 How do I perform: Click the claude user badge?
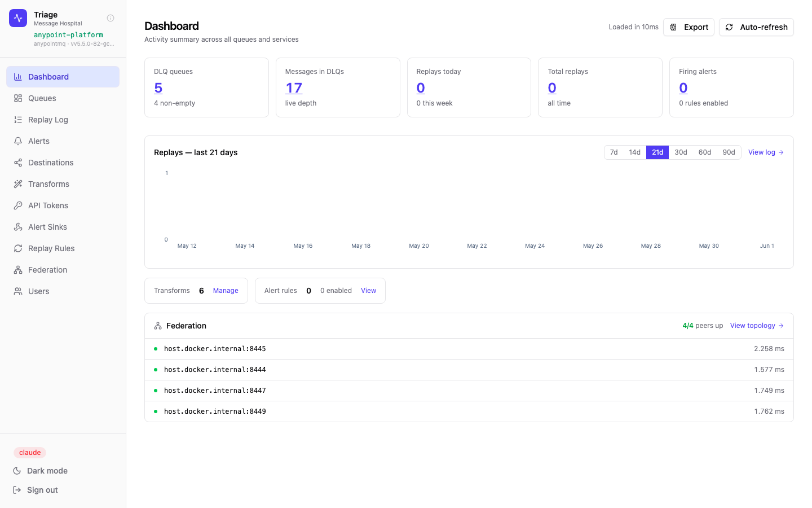(x=30, y=453)
